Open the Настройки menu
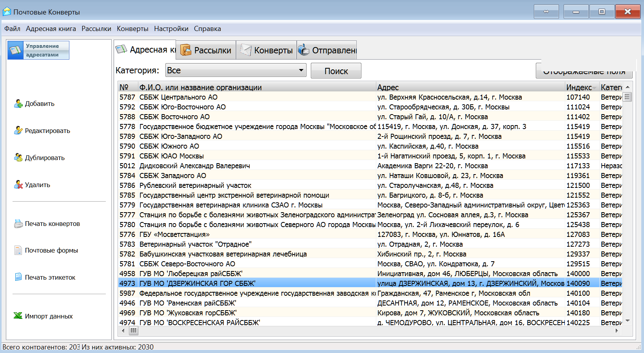Image resolution: width=644 pixels, height=353 pixels. [171, 29]
